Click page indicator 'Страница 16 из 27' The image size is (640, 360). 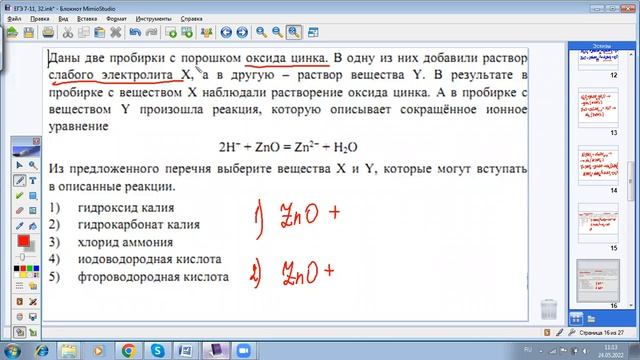pos(602,333)
